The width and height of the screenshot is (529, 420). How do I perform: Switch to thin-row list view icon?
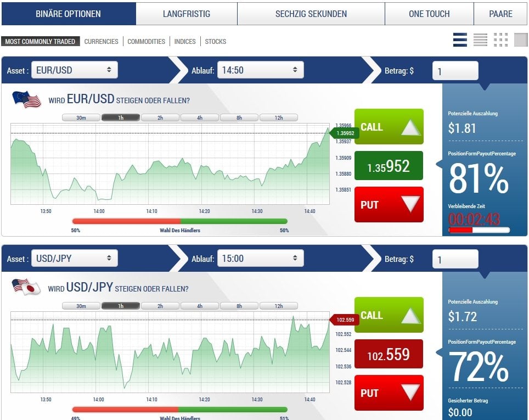tap(480, 40)
